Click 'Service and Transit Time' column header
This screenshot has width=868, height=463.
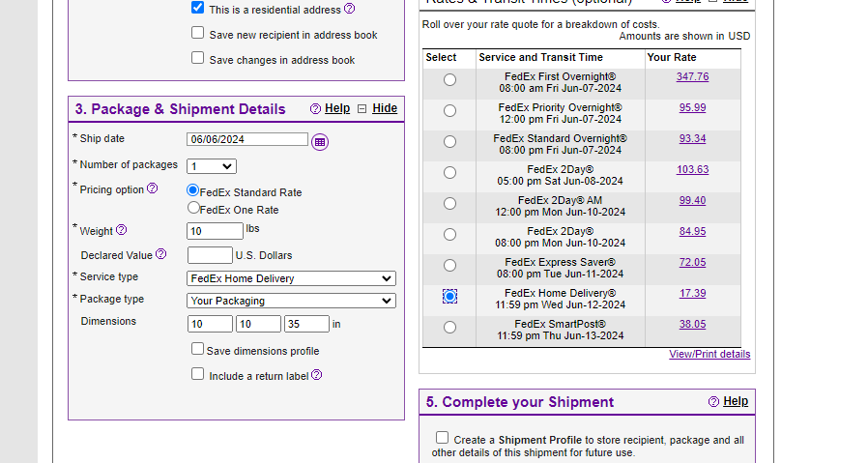point(541,58)
